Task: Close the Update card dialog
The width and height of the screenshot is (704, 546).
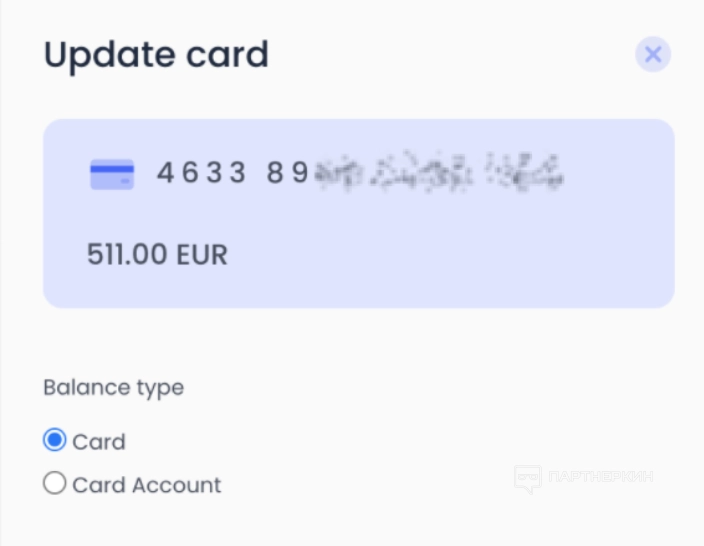Action: point(653,54)
